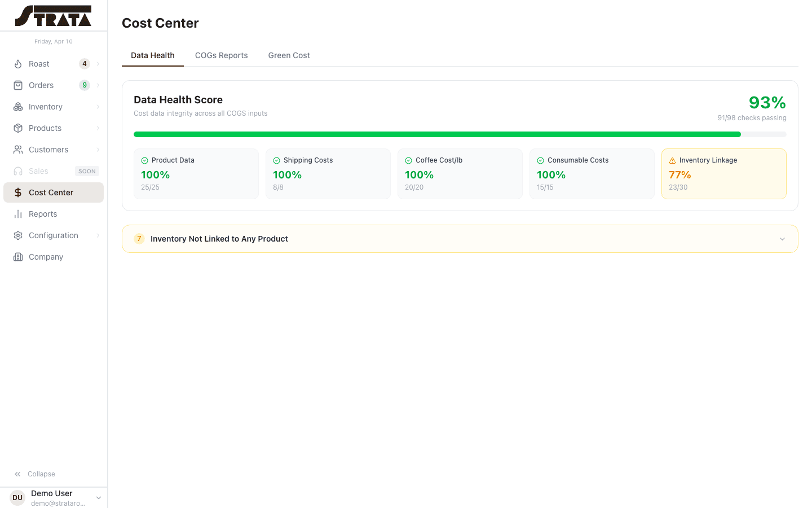Open the Orders headset icon

(x=17, y=85)
